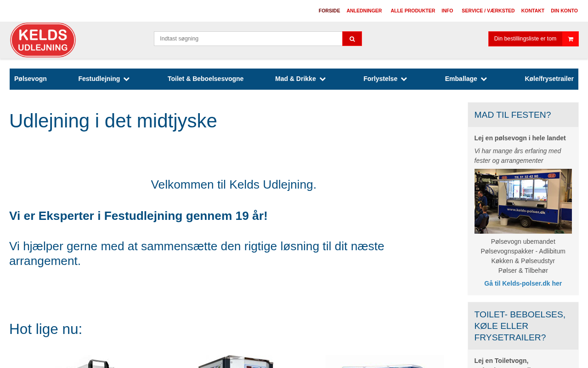
Task: Click the pølsevogn trailer photo
Action: tap(523, 201)
